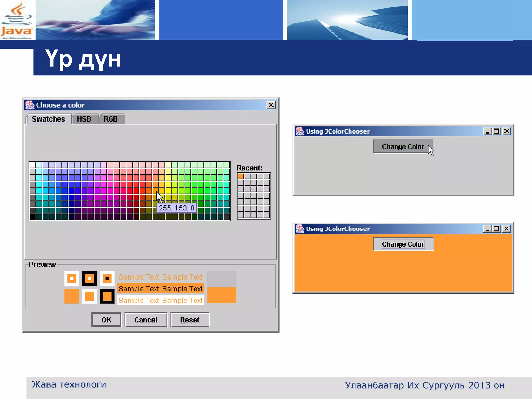Click the Choose a color dialog title icon
This screenshot has width=532, height=399.
(x=30, y=105)
